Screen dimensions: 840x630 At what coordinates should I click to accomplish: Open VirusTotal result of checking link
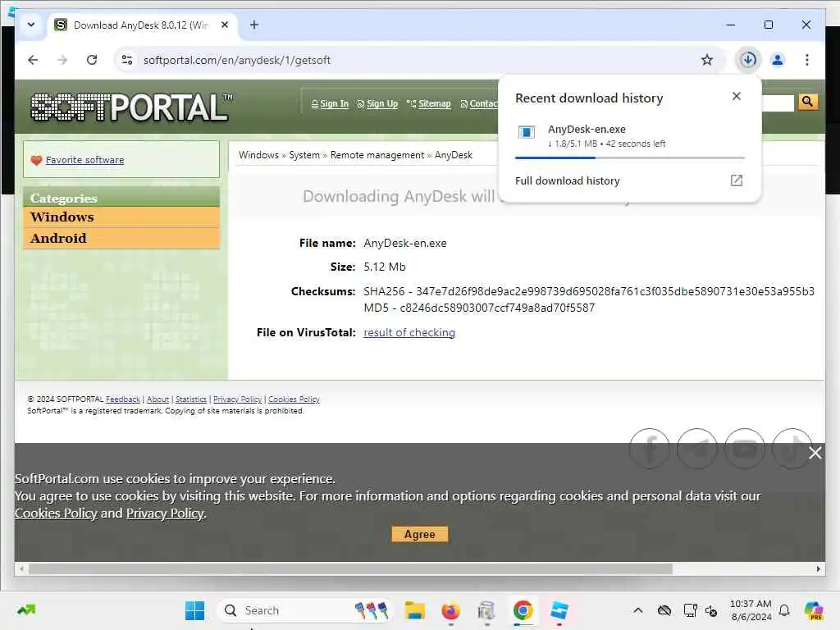[409, 333]
